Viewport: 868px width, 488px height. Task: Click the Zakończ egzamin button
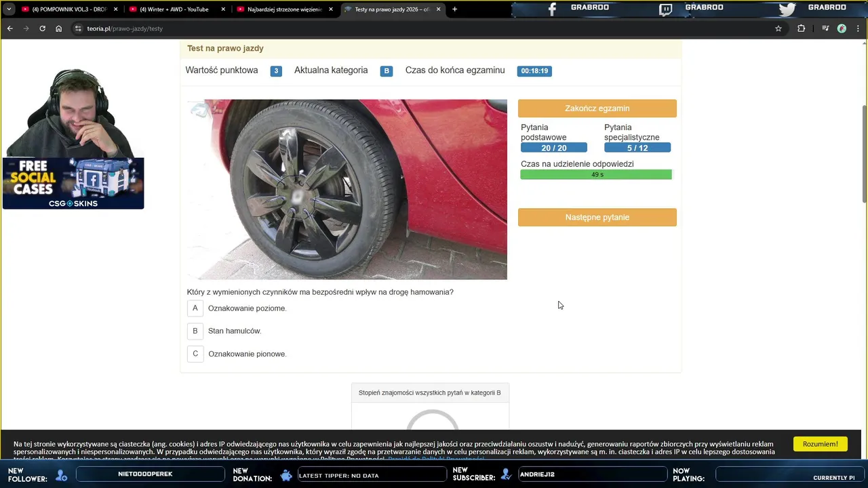coord(597,108)
